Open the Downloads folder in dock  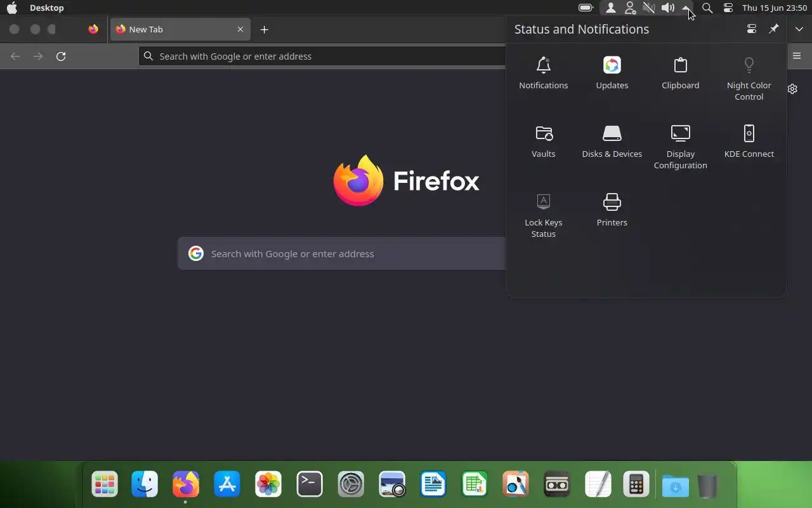coord(675,486)
